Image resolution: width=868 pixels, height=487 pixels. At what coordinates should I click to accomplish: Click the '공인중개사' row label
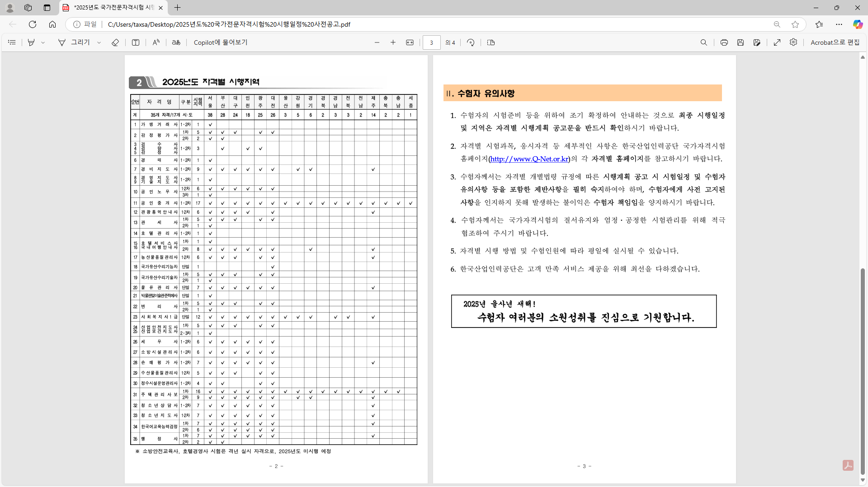pyautogui.click(x=159, y=203)
